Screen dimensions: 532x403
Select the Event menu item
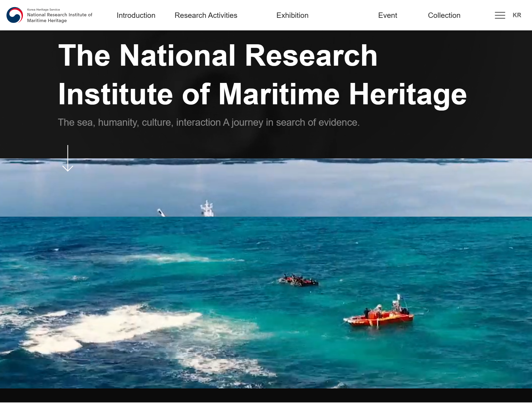coord(387,15)
